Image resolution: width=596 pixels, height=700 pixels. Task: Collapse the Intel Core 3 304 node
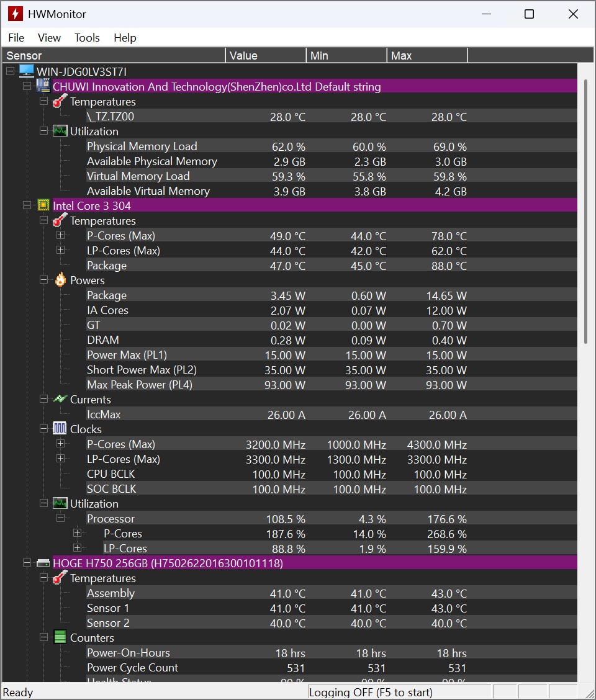[x=27, y=205]
